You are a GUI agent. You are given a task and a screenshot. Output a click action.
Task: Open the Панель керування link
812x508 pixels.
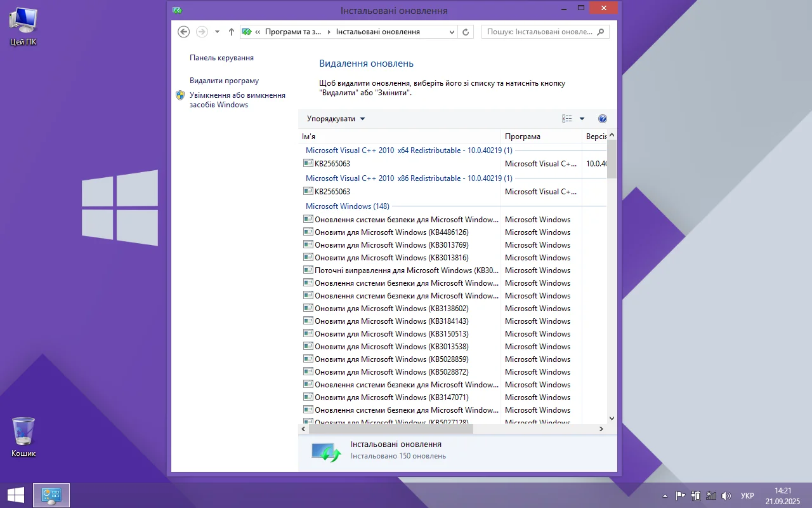221,58
